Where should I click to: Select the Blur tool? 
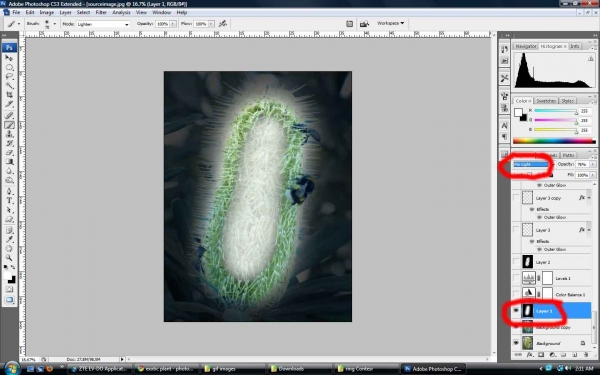(9, 171)
